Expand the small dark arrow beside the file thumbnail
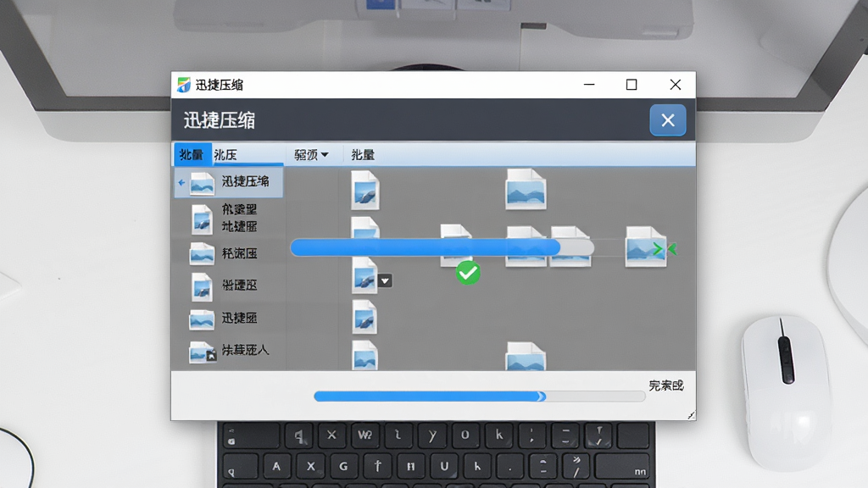The height and width of the screenshot is (488, 868). 386,281
